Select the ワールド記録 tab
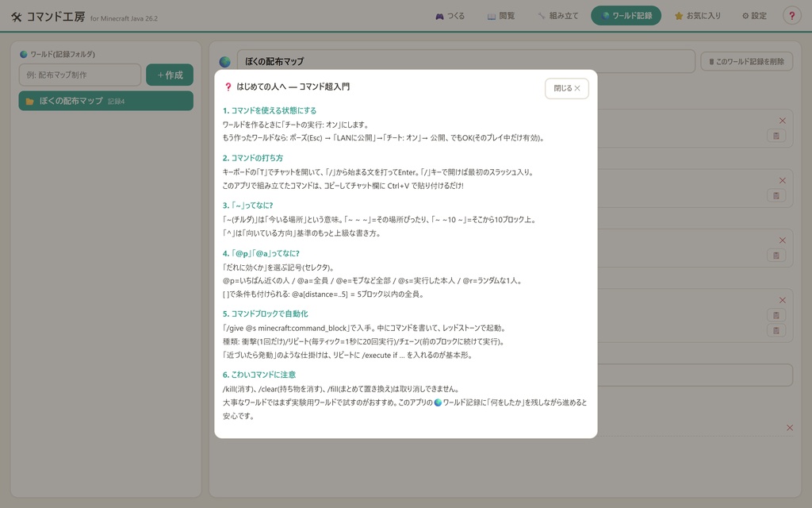812x508 pixels. (626, 16)
